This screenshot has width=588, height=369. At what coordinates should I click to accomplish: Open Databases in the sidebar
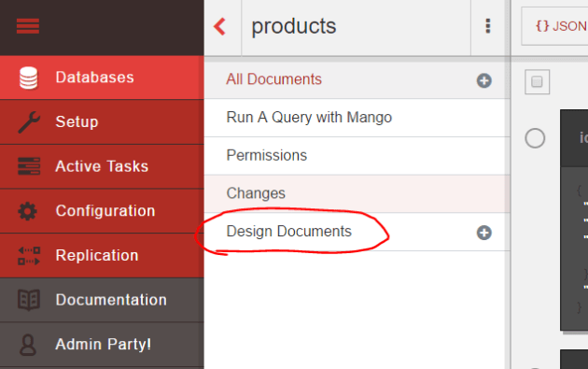[102, 78]
